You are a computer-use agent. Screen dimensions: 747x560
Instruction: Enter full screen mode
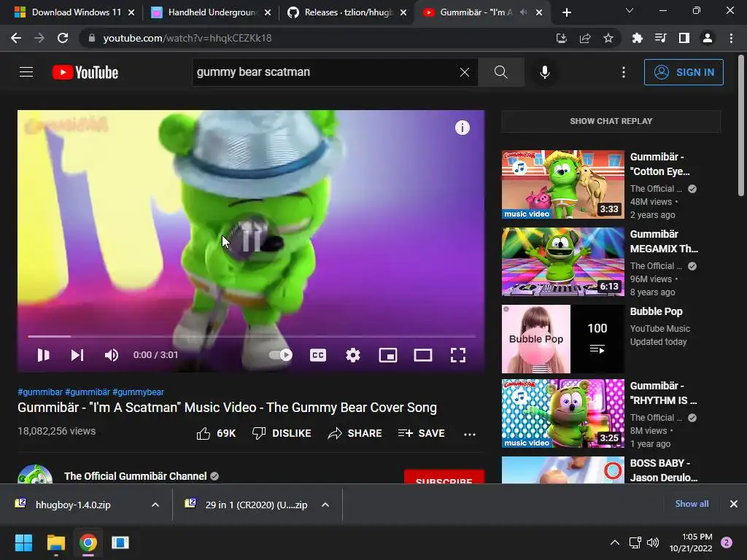click(458, 355)
